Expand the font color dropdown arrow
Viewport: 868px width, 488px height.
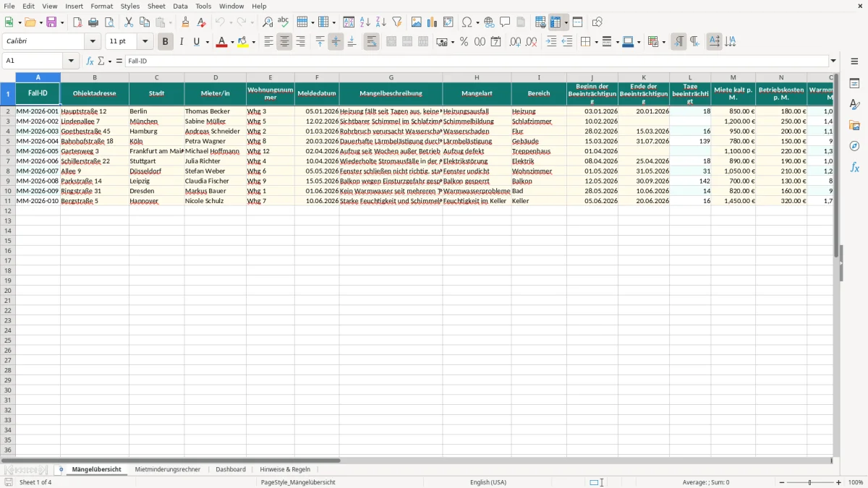232,42
